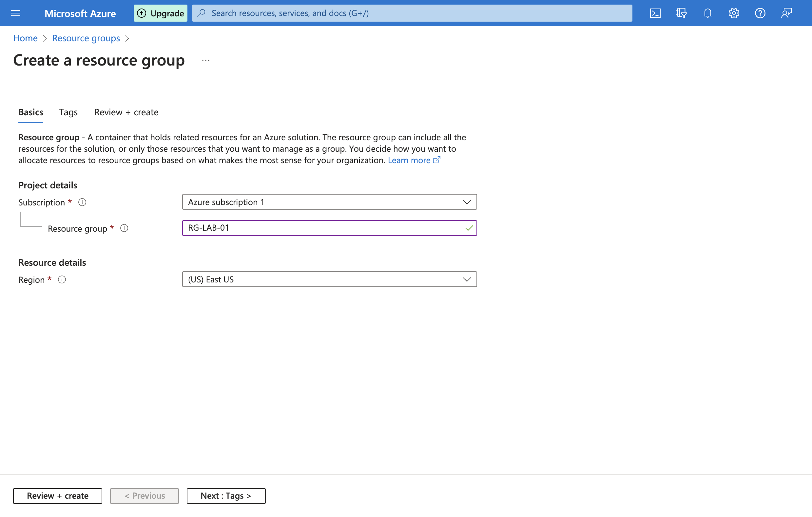
Task: Open the Feedback icon
Action: click(x=786, y=13)
